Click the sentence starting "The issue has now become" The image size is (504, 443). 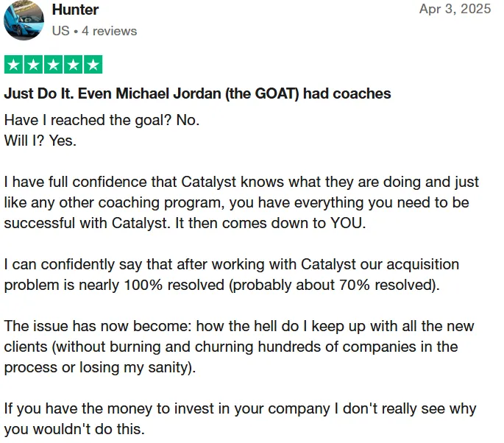tap(239, 347)
